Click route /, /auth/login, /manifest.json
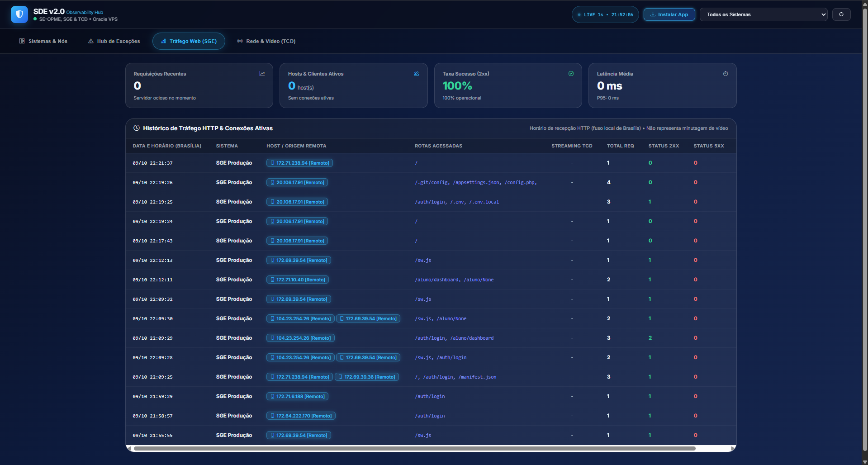Viewport: 868px width, 465px height. 455,377
